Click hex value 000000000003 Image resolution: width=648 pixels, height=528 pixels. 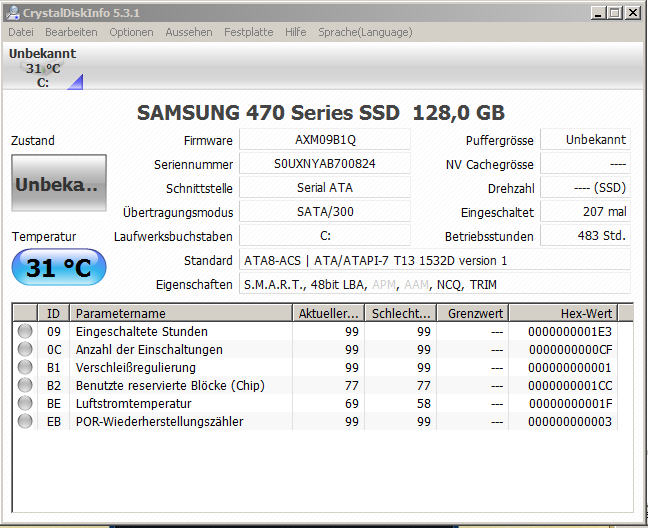pyautogui.click(x=570, y=421)
